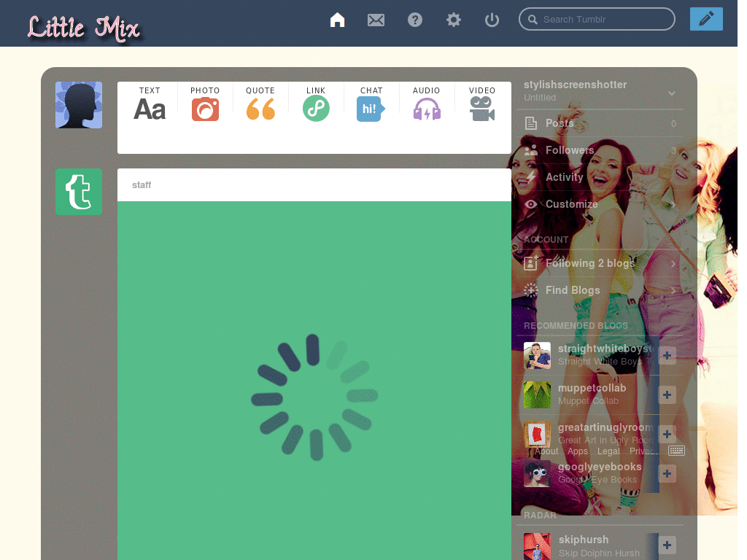Viewport: 747px width, 560px height.
Task: Create a new Photo post
Action: [205, 104]
